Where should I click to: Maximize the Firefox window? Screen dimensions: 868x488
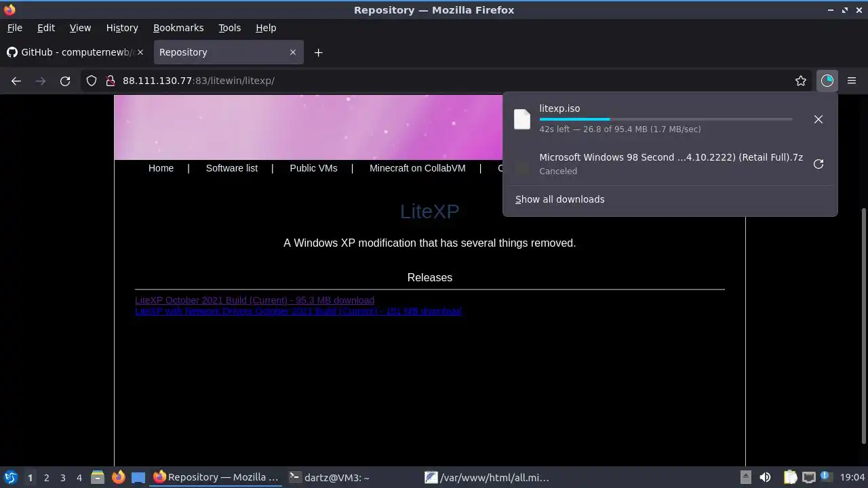coord(845,10)
